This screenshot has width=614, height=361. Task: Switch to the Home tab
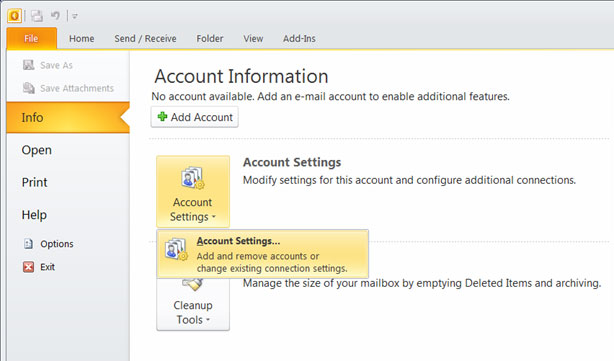click(81, 38)
